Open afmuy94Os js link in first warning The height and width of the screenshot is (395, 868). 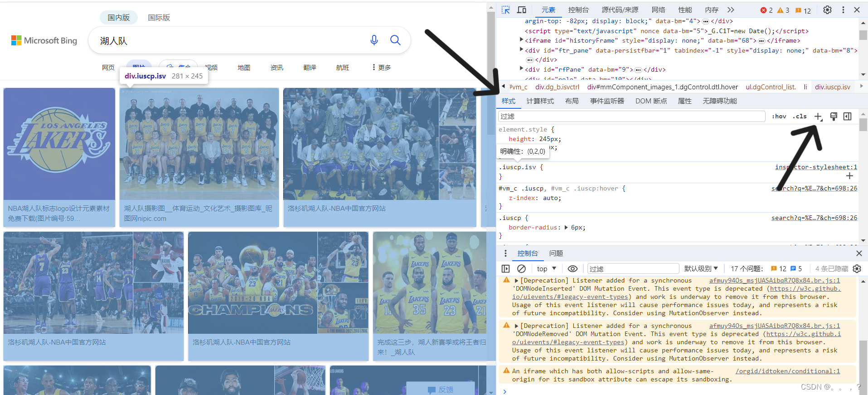point(774,281)
